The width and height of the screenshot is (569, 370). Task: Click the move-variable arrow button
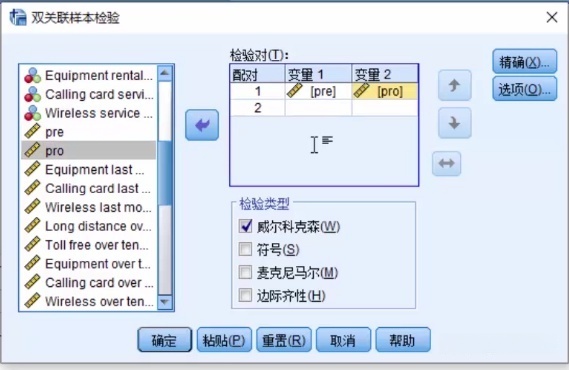(202, 125)
